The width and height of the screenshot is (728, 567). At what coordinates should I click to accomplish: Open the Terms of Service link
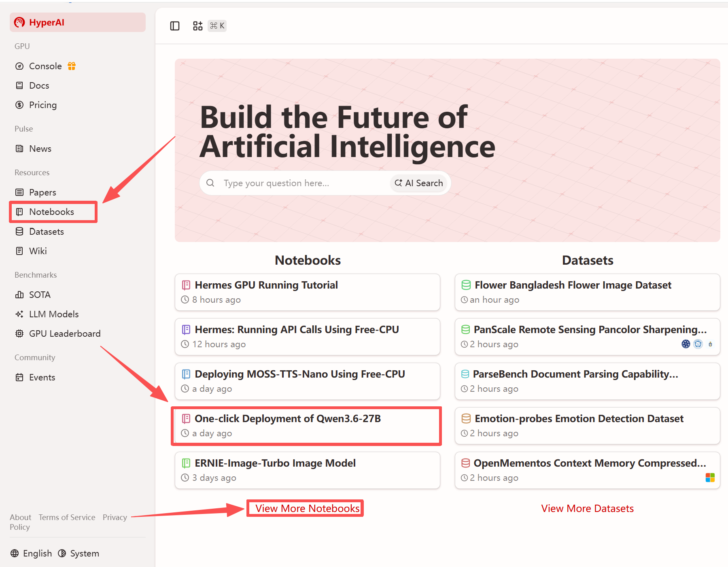coord(67,517)
